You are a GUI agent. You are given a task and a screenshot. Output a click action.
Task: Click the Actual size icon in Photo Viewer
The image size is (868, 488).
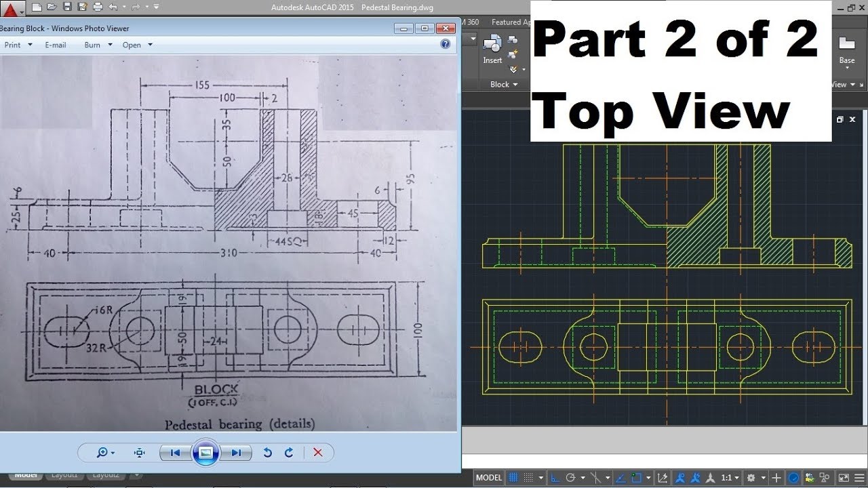[x=140, y=453]
